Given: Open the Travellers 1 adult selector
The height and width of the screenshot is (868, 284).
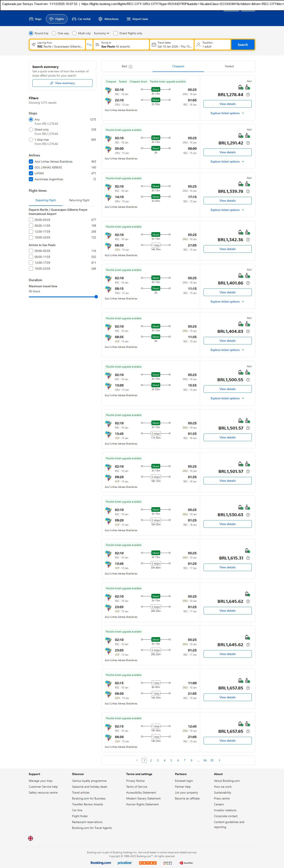Looking at the screenshot, I should [x=212, y=45].
